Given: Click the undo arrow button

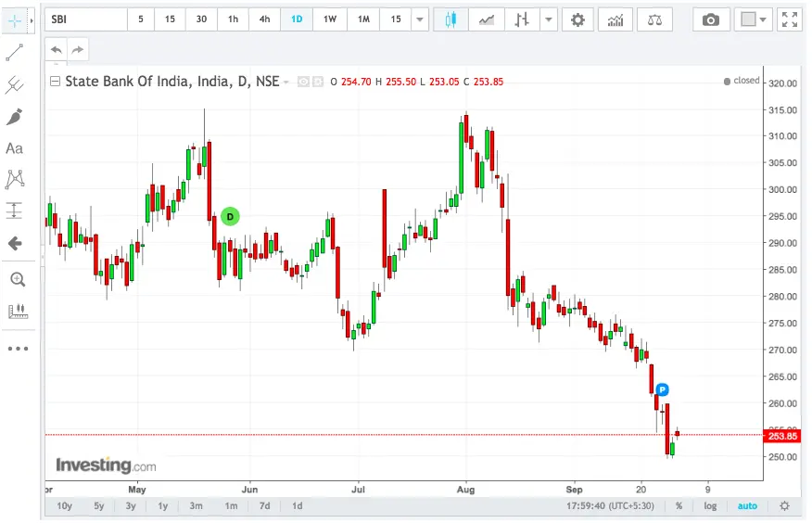Looking at the screenshot, I should click(x=57, y=50).
